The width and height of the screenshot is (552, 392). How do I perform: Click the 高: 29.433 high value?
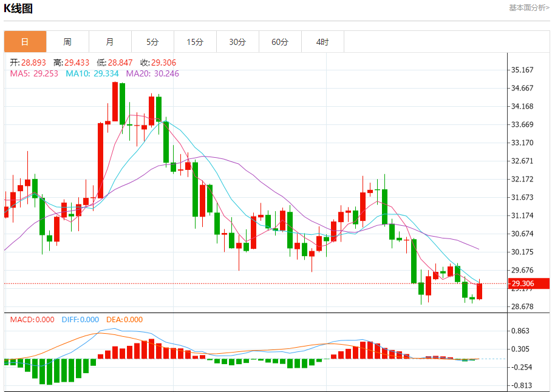tap(72, 63)
